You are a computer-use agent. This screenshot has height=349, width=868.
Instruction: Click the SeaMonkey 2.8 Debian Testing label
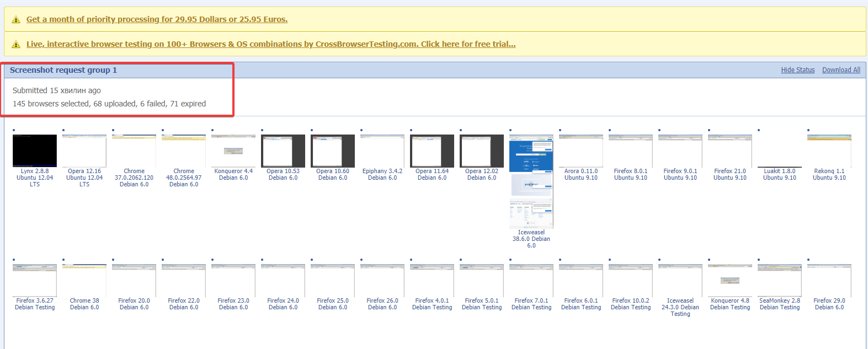pos(780,304)
